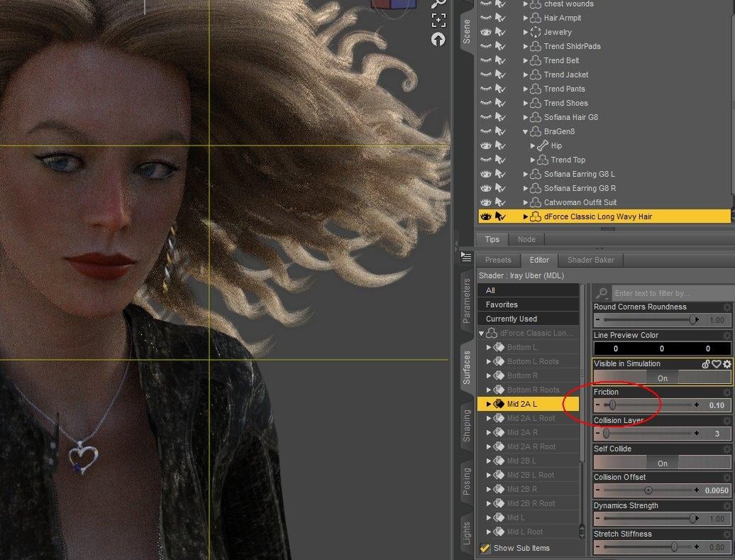
Task: Collapse the BraGen8 node
Action: (526, 132)
